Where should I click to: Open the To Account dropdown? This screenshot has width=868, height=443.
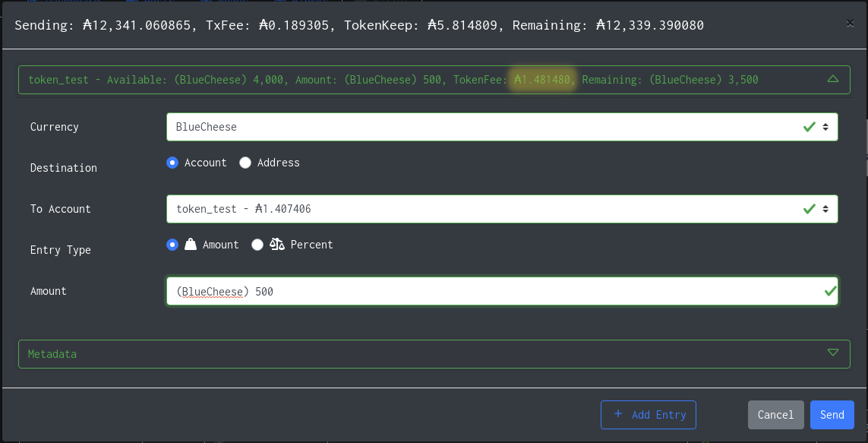501,209
